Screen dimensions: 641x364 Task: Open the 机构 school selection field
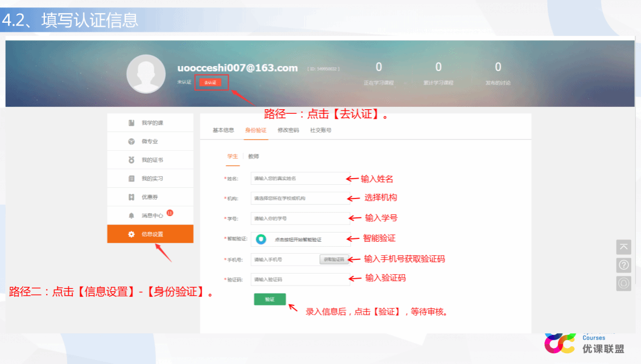[x=299, y=198]
